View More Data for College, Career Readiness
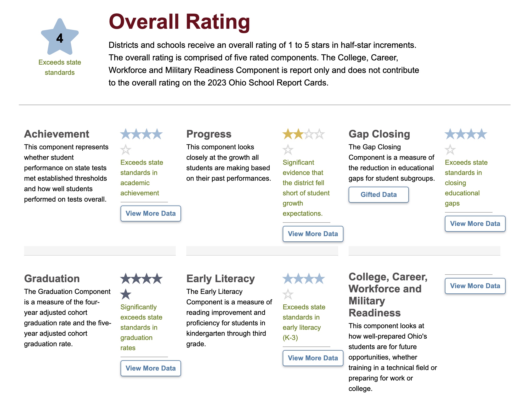 click(475, 286)
